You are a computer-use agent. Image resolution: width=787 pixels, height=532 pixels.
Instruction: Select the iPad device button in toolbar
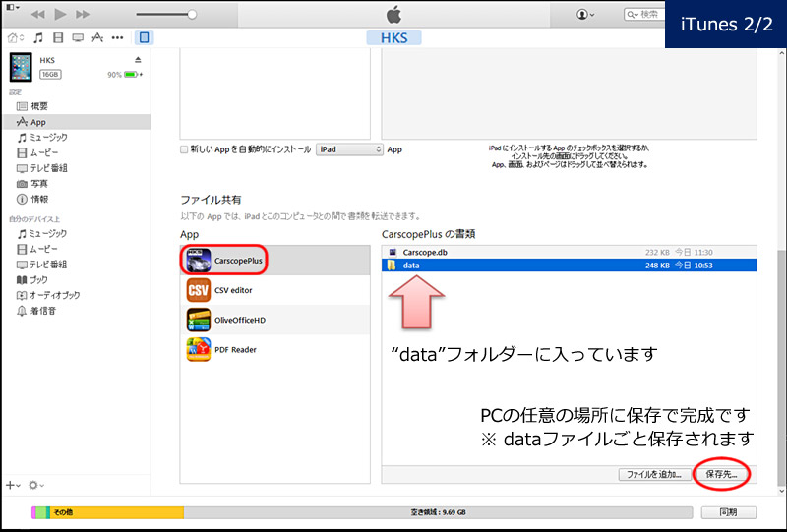(x=144, y=37)
